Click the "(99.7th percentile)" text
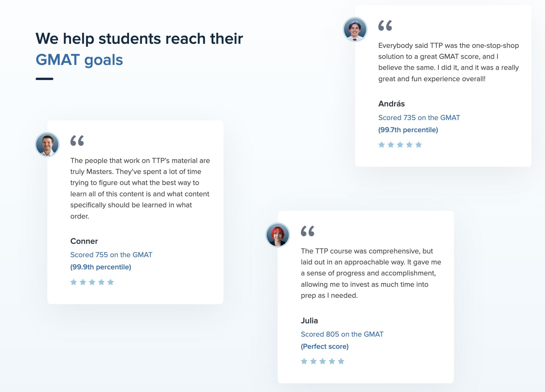Screen dimensions: 545x392 [408, 130]
